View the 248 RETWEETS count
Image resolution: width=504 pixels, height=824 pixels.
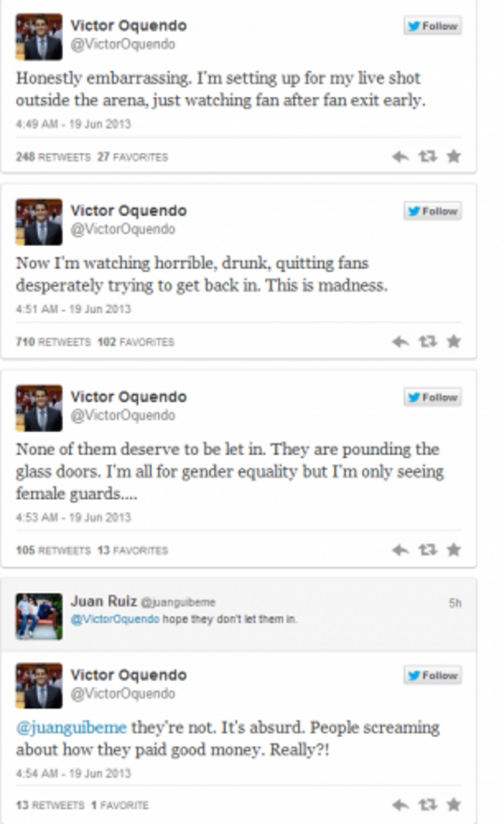[53, 158]
